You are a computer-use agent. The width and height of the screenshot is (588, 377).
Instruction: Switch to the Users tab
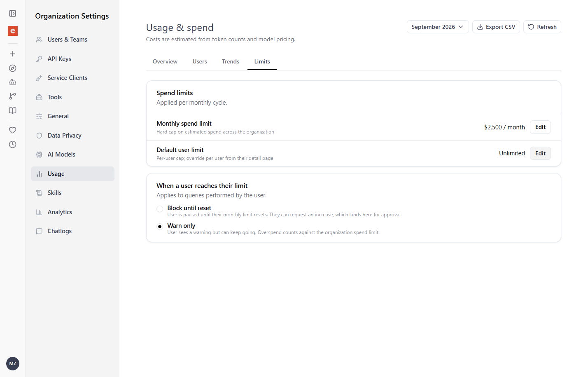[200, 61]
